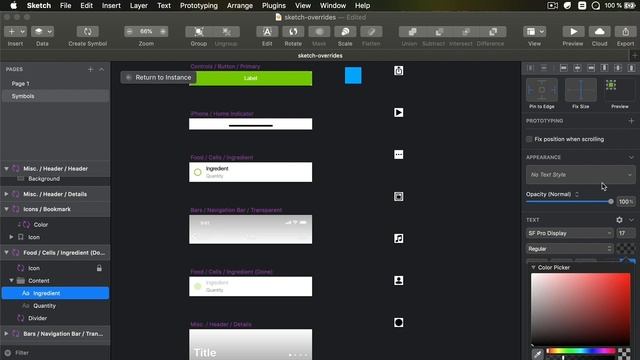Open the Insert tool in toolbar
Screen dimensions: 640x360
pos(16,31)
